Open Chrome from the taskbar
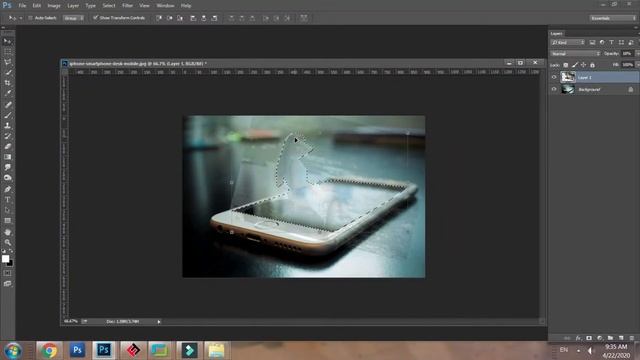 click(x=49, y=350)
